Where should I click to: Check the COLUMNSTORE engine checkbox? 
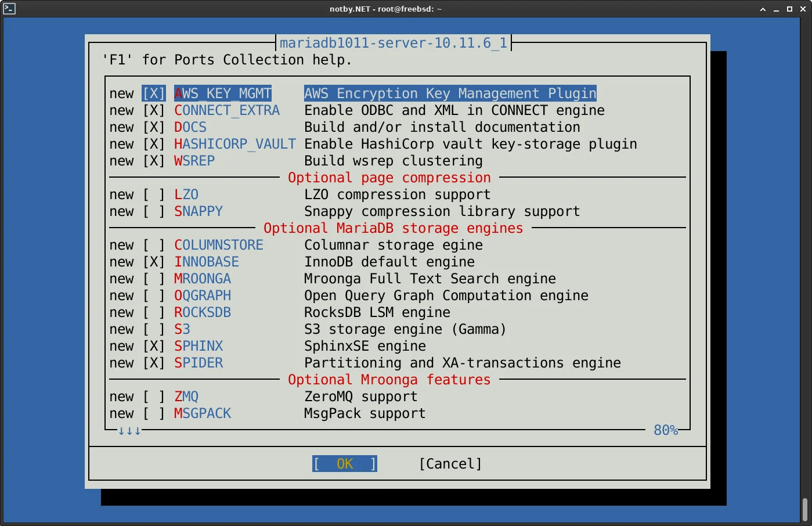pyautogui.click(x=154, y=245)
